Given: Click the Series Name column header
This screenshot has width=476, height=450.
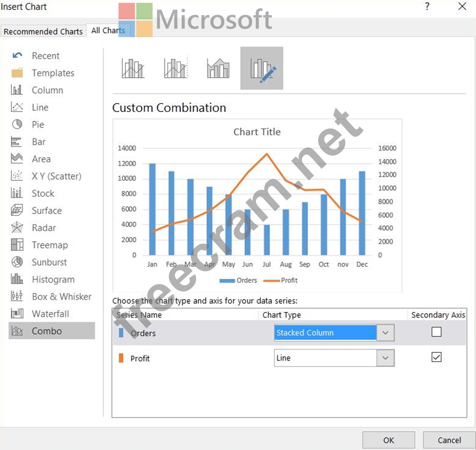Looking at the screenshot, I should (x=139, y=315).
